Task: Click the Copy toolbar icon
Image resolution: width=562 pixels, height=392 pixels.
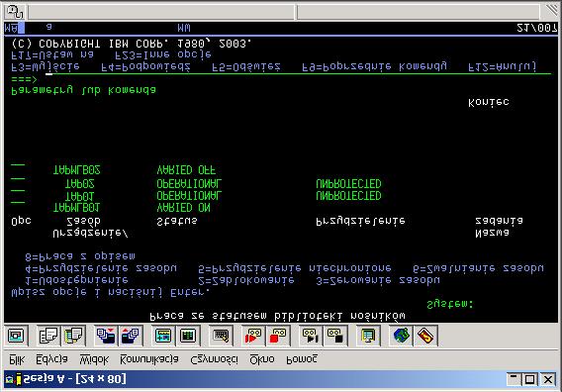Action: click(48, 336)
